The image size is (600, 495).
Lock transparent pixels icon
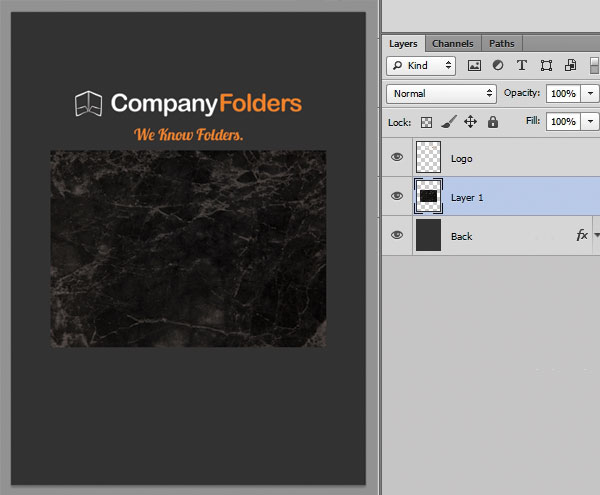click(426, 122)
